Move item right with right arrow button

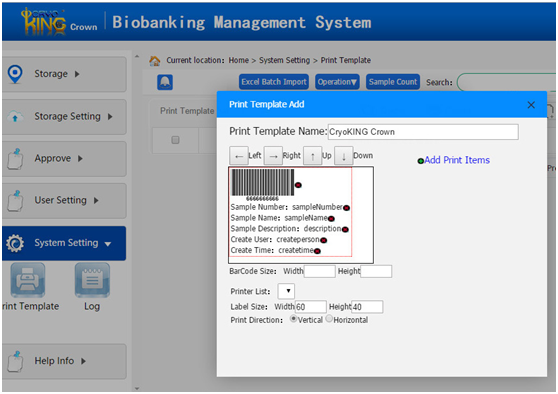click(273, 156)
